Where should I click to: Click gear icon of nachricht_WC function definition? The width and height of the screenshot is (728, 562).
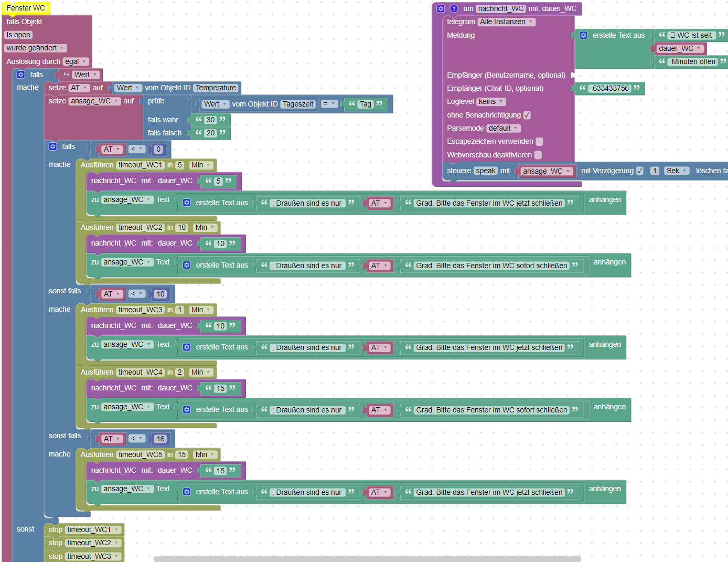coord(441,8)
